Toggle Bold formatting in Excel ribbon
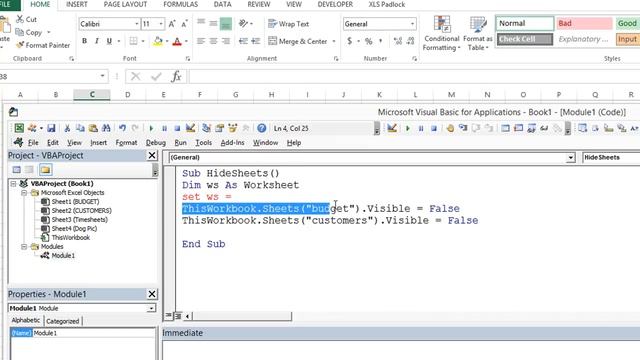 click(x=84, y=41)
